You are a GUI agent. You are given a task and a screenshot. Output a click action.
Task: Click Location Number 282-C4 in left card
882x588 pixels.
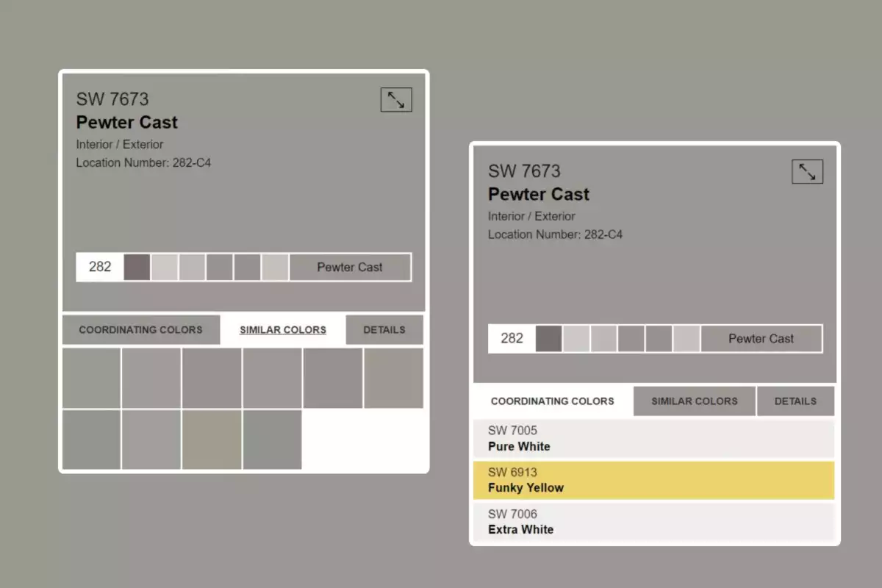pos(143,162)
